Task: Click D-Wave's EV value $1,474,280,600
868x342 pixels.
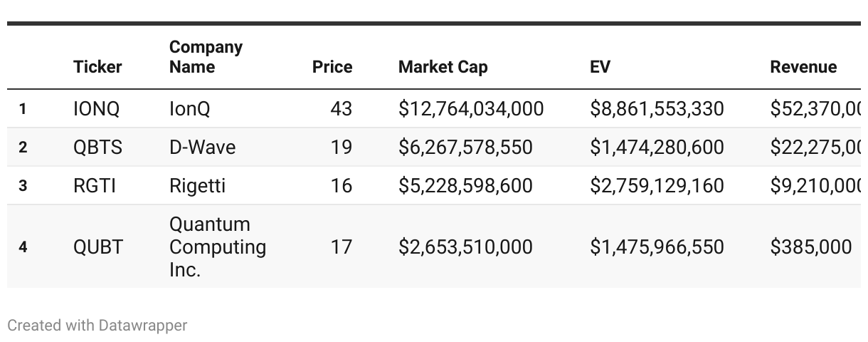Action: click(656, 147)
